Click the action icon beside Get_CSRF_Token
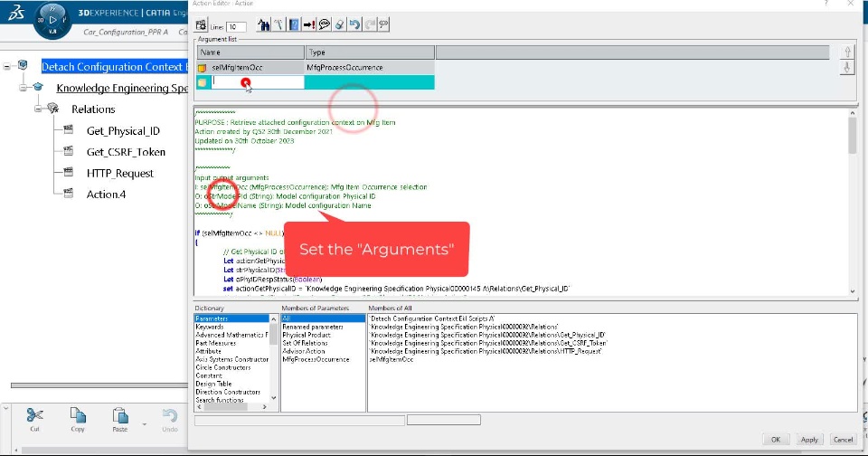 point(69,151)
